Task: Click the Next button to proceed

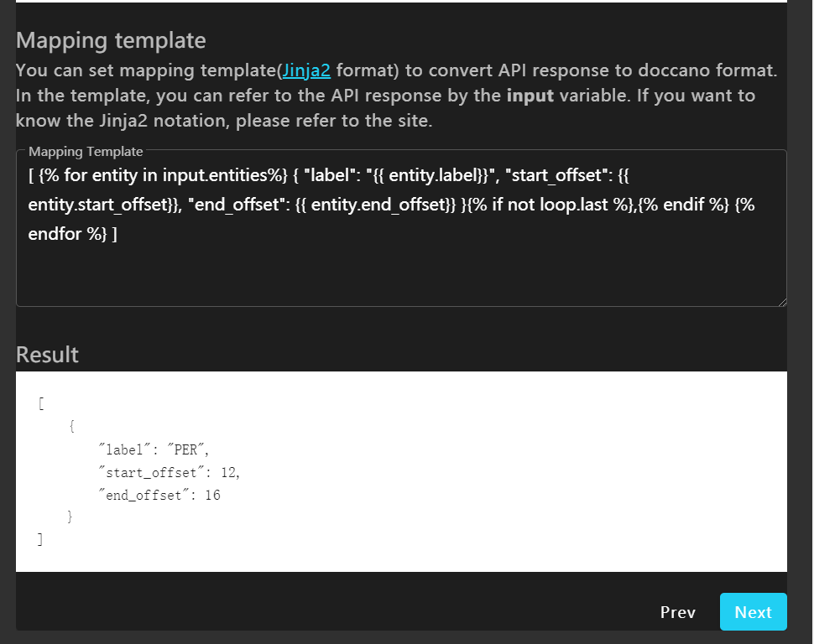Action: pyautogui.click(x=753, y=612)
